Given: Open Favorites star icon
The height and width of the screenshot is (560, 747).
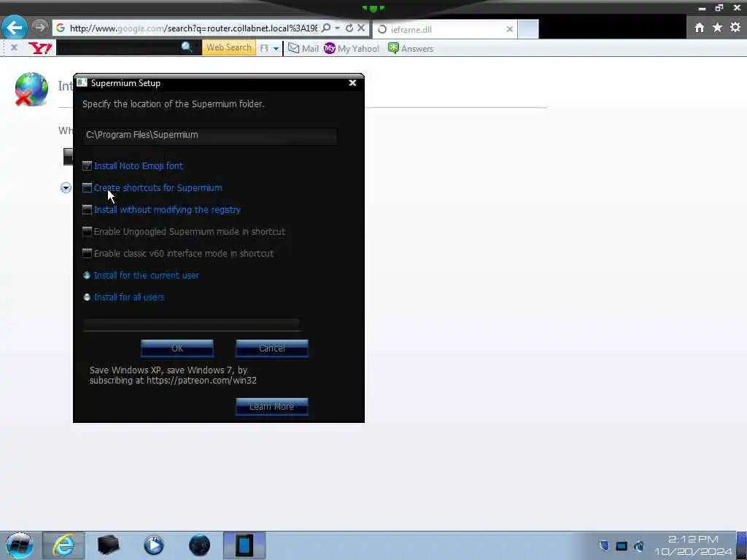Looking at the screenshot, I should tap(717, 28).
